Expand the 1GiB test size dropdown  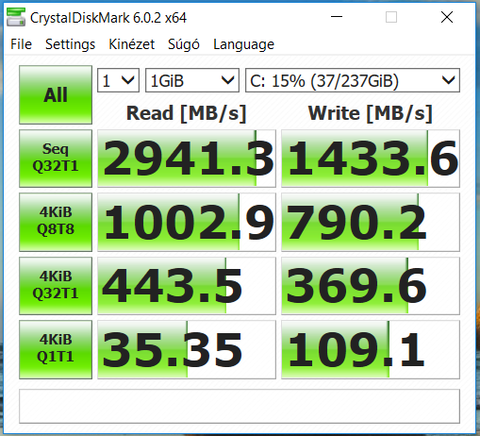(192, 80)
